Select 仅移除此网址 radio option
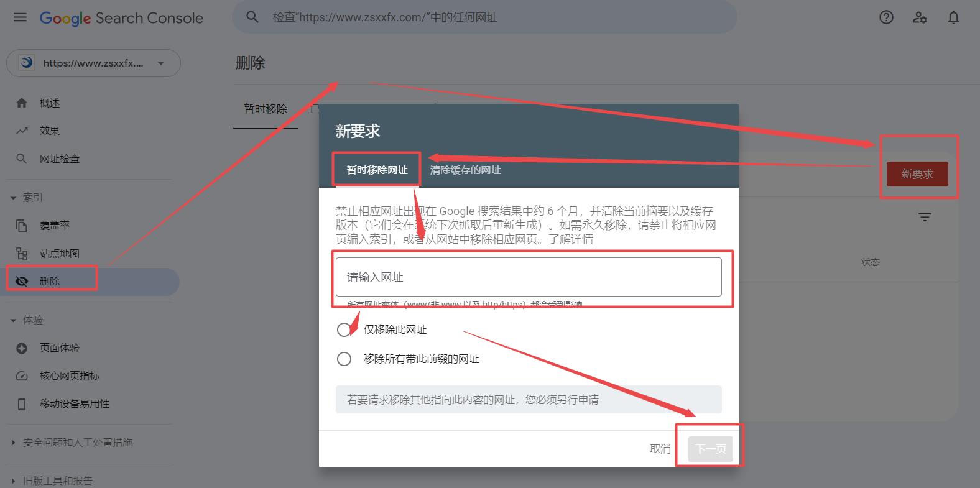The width and height of the screenshot is (980, 488). (344, 329)
